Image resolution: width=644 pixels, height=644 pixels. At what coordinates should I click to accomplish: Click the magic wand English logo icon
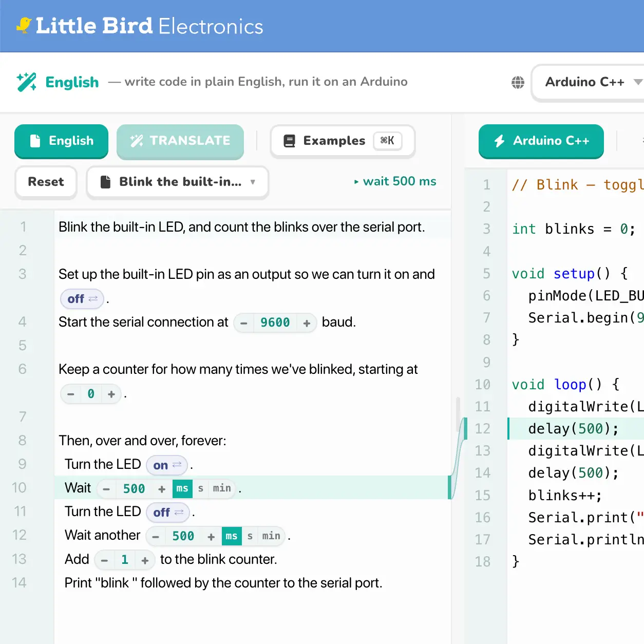point(26,82)
